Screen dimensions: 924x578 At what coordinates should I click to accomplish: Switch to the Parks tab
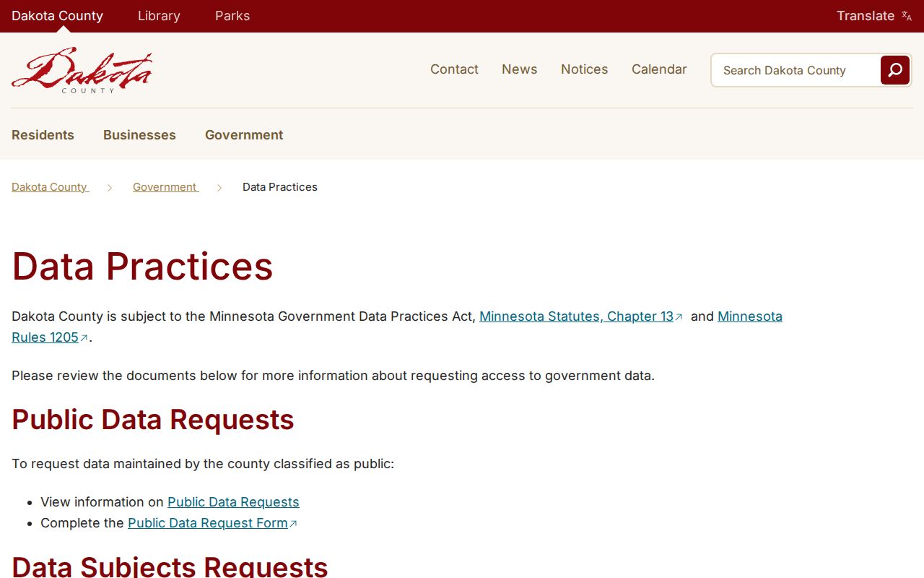click(232, 16)
